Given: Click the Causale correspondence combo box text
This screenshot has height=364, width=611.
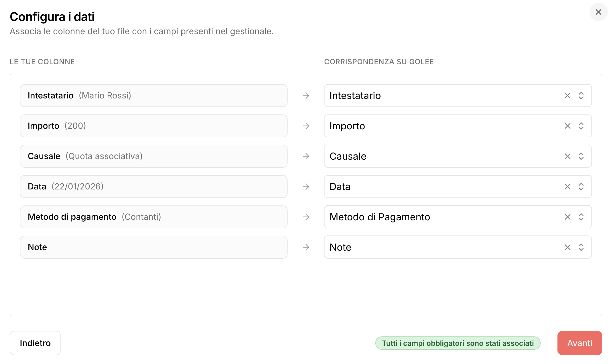Looking at the screenshot, I should (x=348, y=156).
